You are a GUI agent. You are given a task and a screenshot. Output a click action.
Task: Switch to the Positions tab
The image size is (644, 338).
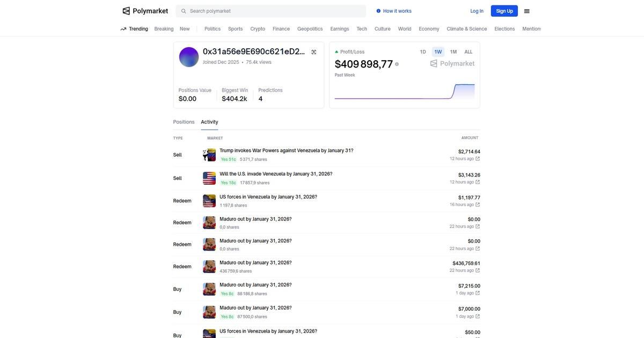(184, 122)
